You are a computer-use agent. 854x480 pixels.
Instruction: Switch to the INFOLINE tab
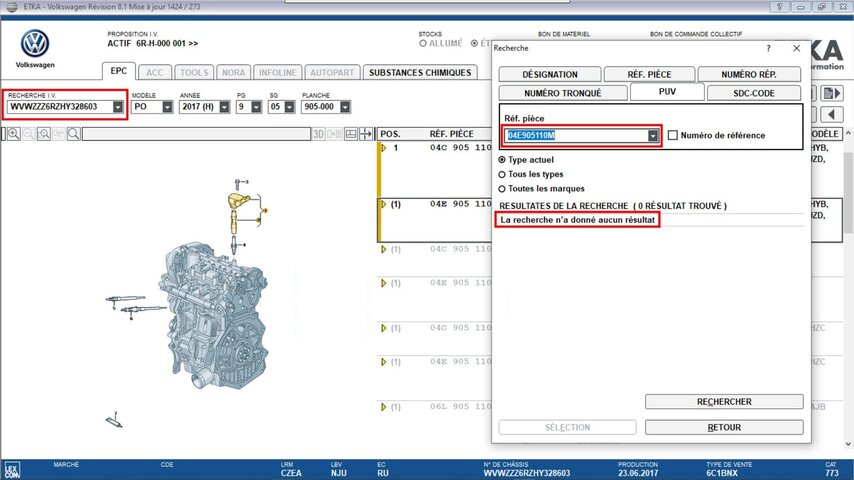point(278,72)
